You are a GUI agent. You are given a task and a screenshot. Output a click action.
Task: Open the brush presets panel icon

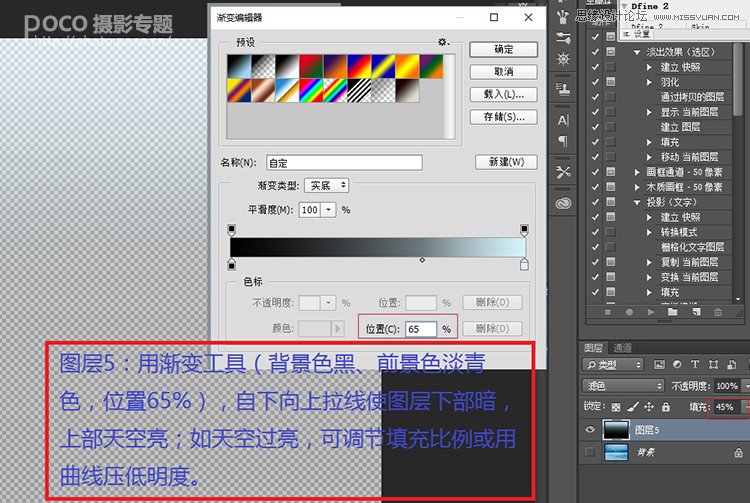point(563,17)
